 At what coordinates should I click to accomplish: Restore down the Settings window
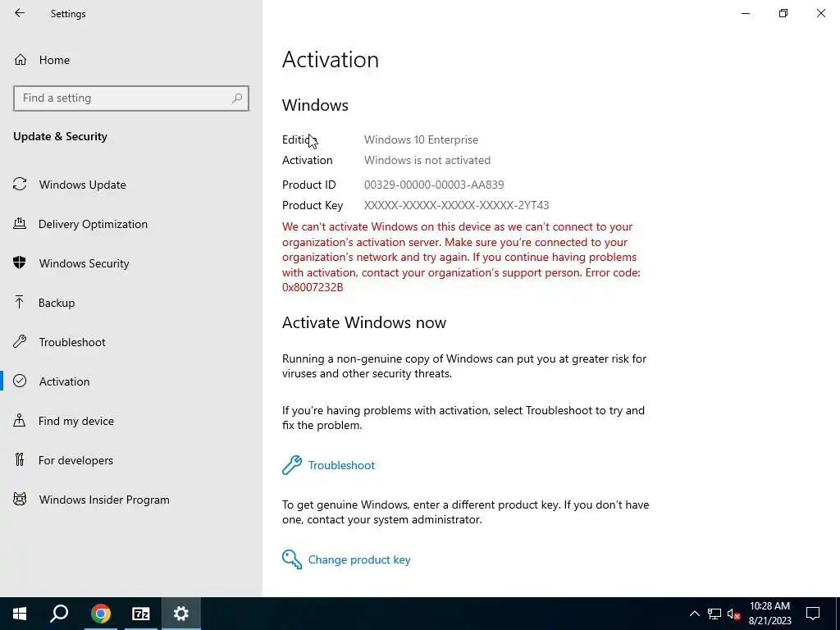(783, 13)
